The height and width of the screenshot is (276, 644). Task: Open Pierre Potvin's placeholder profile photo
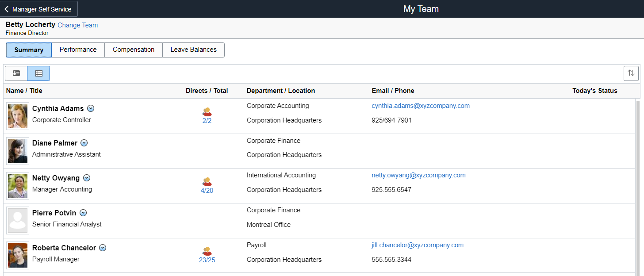[17, 220]
